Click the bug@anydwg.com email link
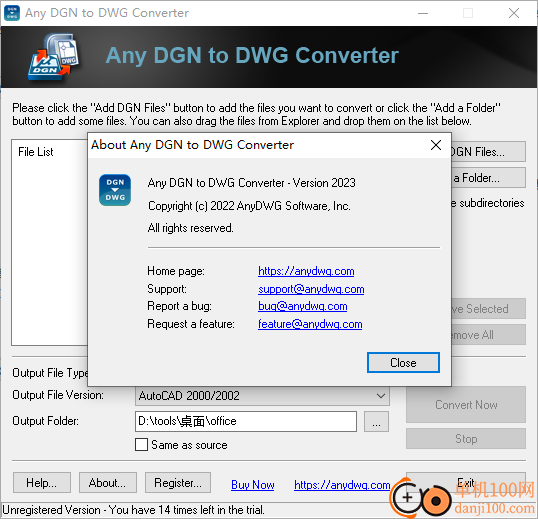This screenshot has width=538, height=519. [303, 306]
